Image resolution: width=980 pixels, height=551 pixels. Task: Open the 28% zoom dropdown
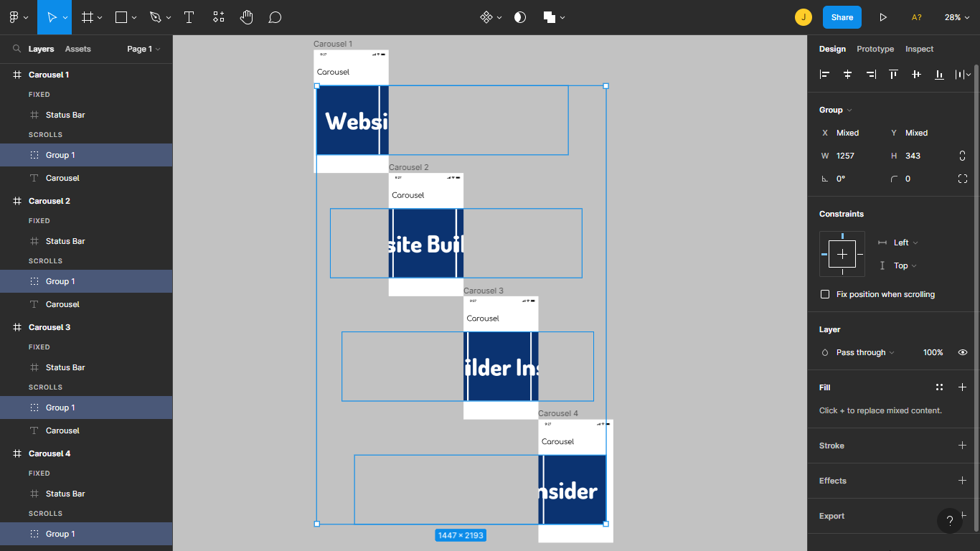click(x=956, y=17)
